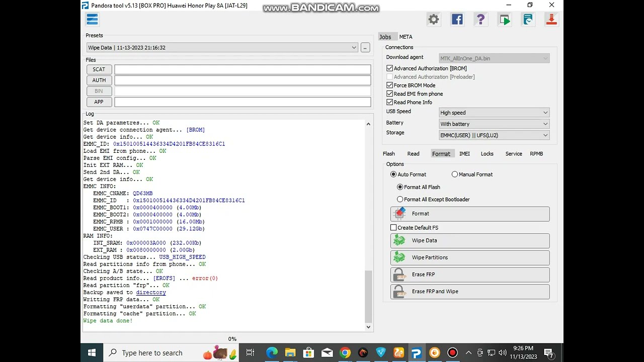The height and width of the screenshot is (362, 644).
Task: Click the Format button
Action: [x=470, y=214]
